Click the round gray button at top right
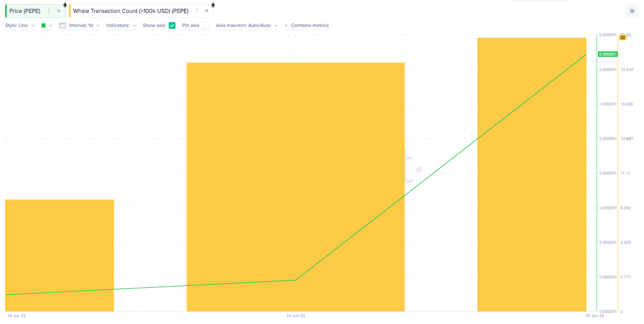Viewport: 644px width, 324px height. click(x=632, y=11)
